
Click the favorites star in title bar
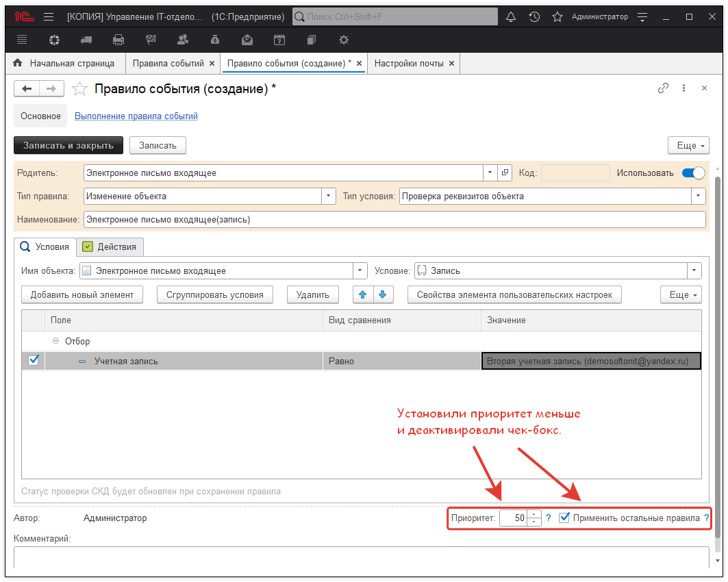[557, 16]
